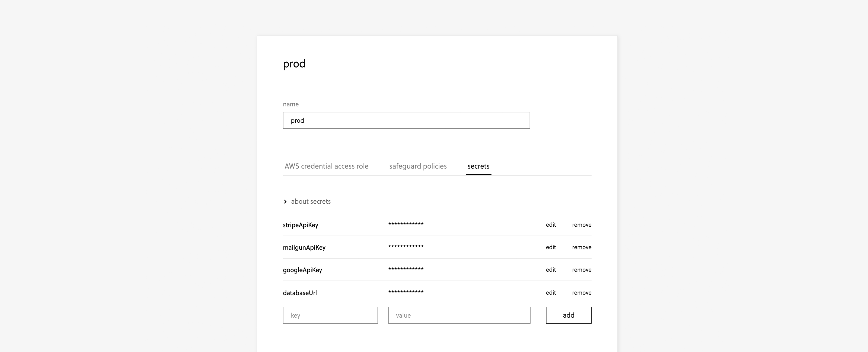The image size is (868, 352).
Task: Remove the databaseUrl secret
Action: 581,293
